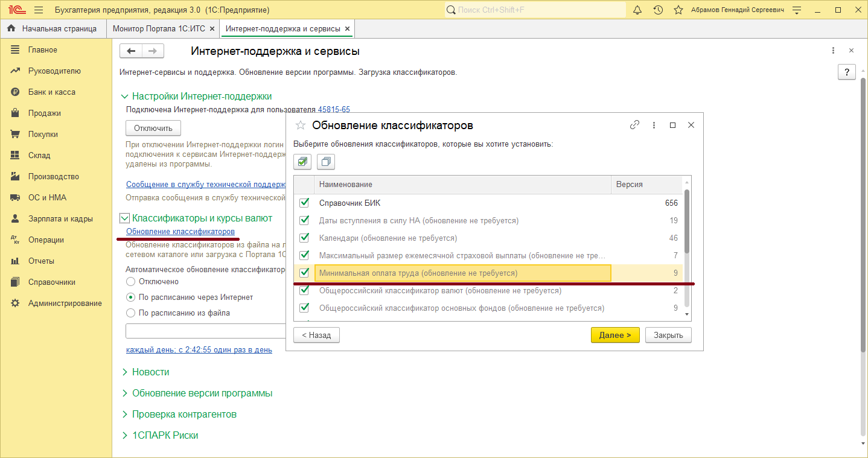Open the page's three-dot more menu
868x458 pixels.
834,51
